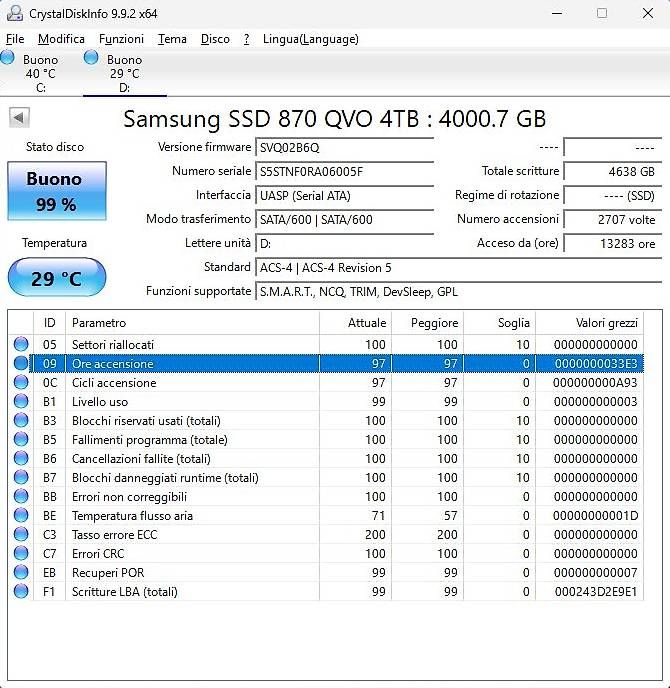The image size is (670, 688).
Task: Click the CrystalDiskInfo app icon in title bar
Action: tap(14, 13)
